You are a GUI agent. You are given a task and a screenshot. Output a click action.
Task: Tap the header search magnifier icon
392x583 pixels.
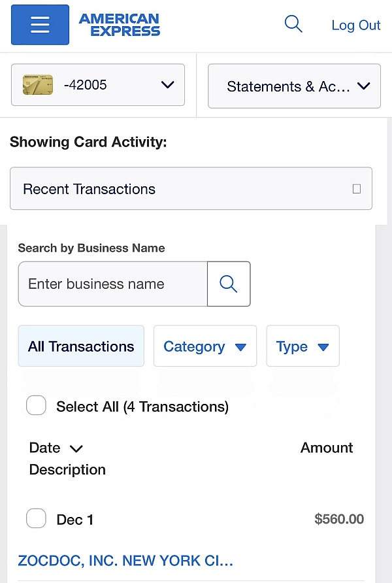293,24
